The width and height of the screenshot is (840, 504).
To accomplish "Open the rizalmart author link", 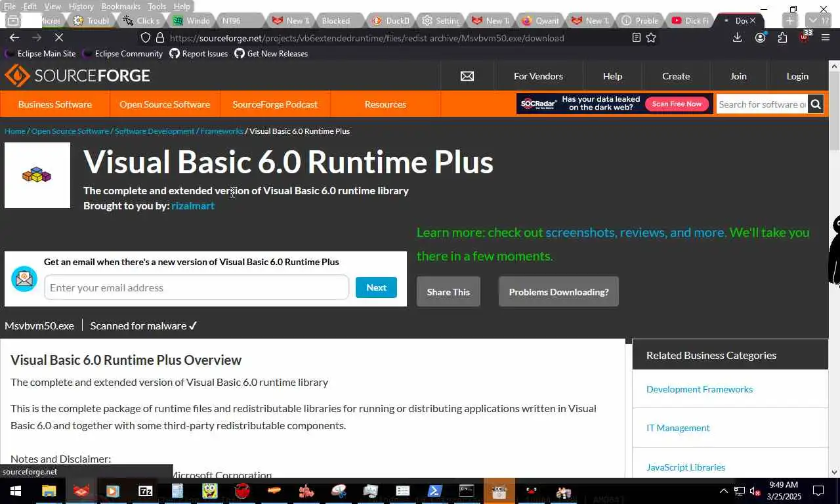I will [193, 205].
